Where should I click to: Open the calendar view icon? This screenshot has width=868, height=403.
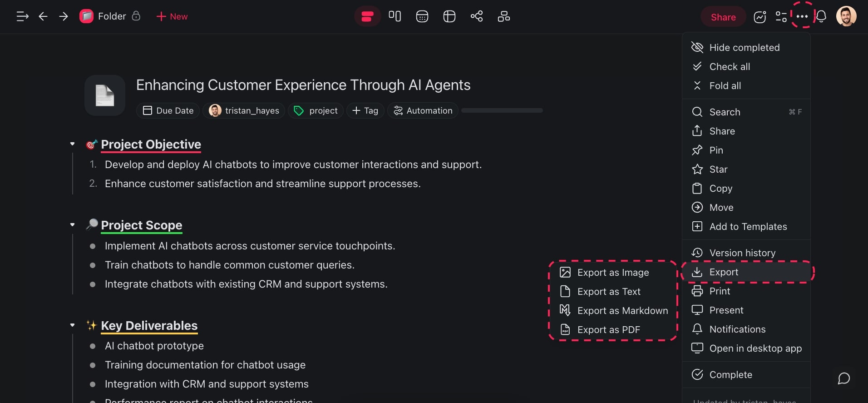point(422,17)
